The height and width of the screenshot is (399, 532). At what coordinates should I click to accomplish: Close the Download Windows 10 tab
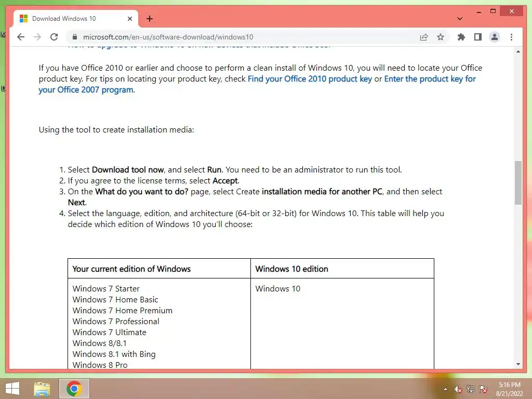pyautogui.click(x=129, y=19)
